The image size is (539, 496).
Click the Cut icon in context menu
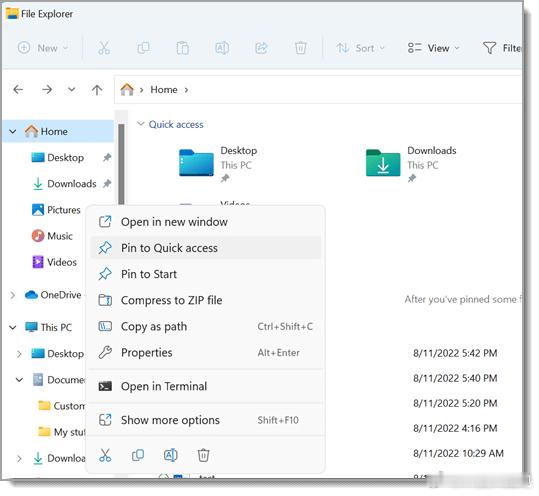point(105,455)
